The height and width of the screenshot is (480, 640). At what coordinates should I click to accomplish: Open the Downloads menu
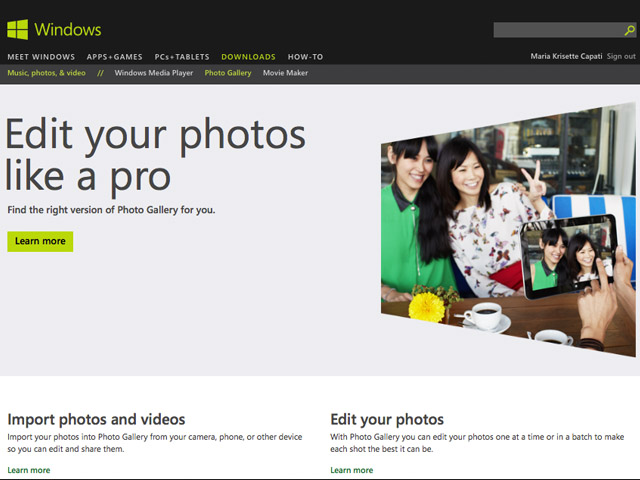[248, 57]
